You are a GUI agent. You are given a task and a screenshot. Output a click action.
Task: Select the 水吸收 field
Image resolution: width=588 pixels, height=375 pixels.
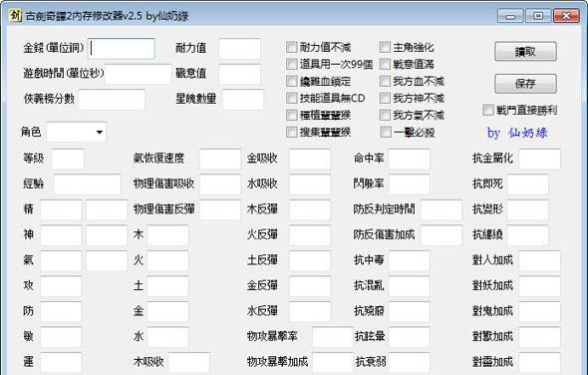coord(310,184)
